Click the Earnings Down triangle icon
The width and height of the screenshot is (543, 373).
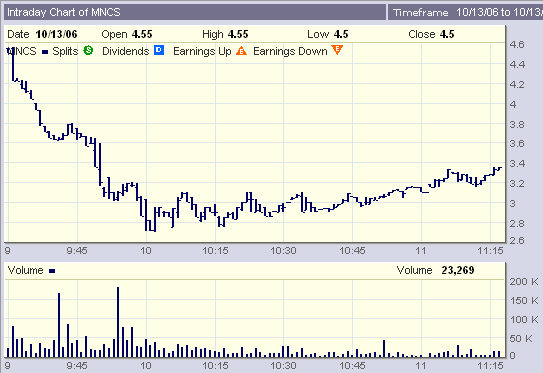coord(337,50)
